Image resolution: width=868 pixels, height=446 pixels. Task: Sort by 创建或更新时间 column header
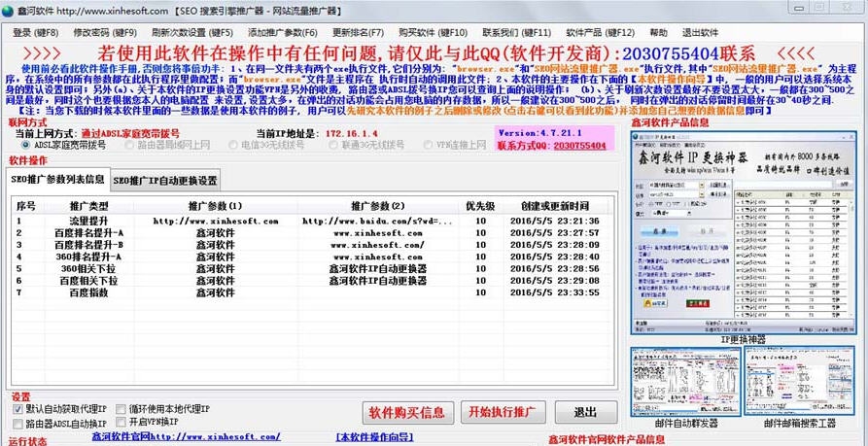click(x=554, y=206)
